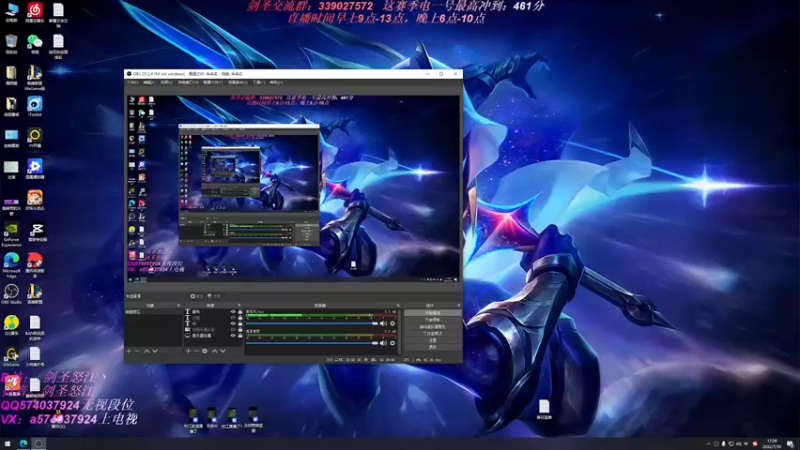Open the 视图(V) View menu in OBS
The height and width of the screenshot is (450, 800).
coord(166,82)
